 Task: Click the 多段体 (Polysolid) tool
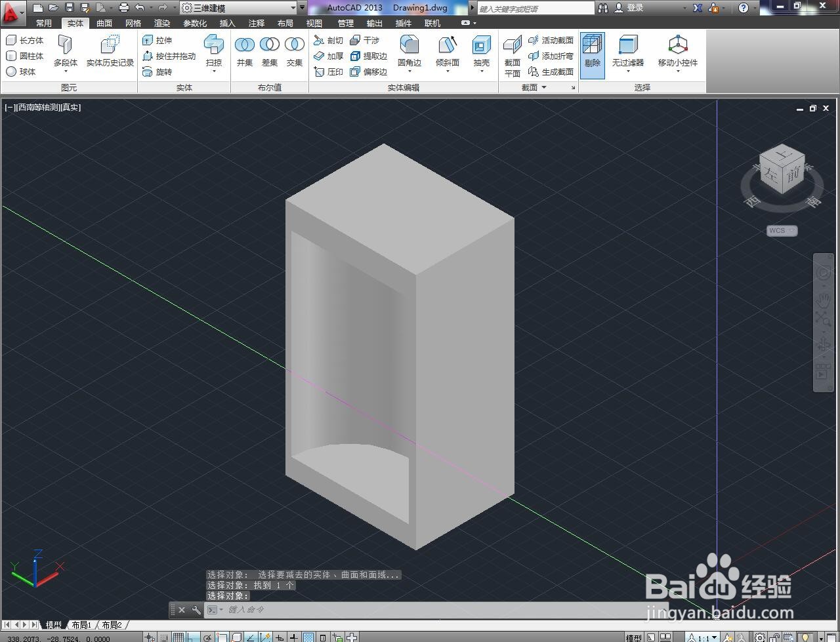[x=65, y=50]
